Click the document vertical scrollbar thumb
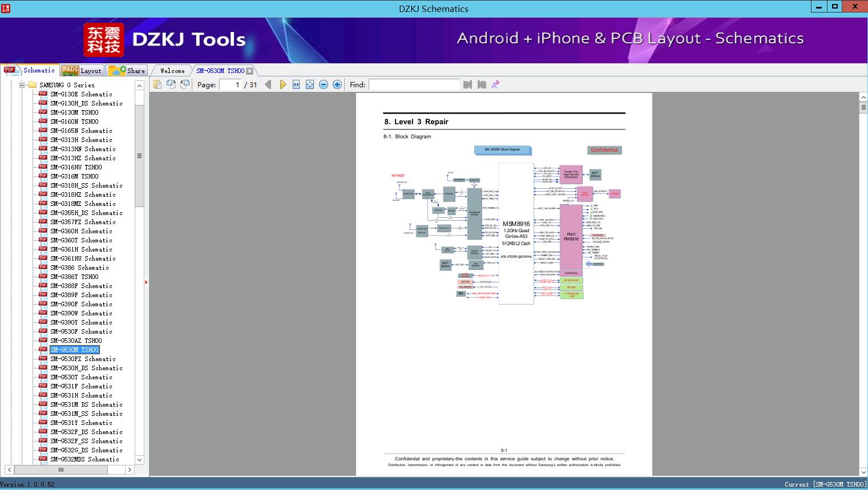The height and width of the screenshot is (490, 868). 863,107
